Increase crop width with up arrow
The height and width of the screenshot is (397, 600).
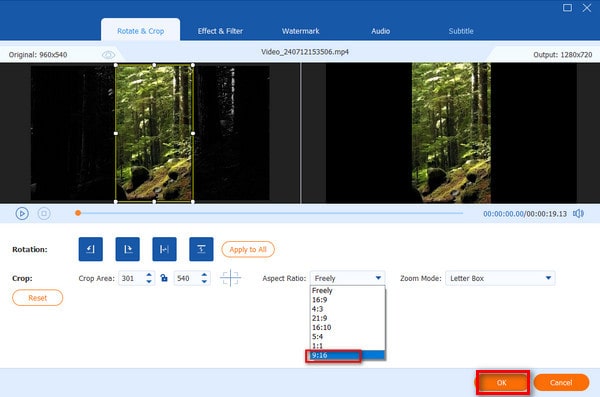pos(149,274)
